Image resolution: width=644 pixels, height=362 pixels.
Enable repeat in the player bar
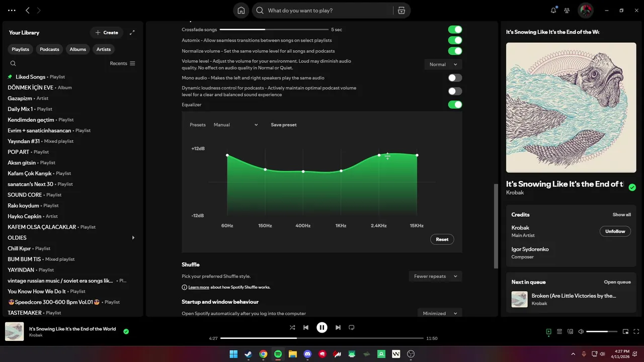pos(352,327)
